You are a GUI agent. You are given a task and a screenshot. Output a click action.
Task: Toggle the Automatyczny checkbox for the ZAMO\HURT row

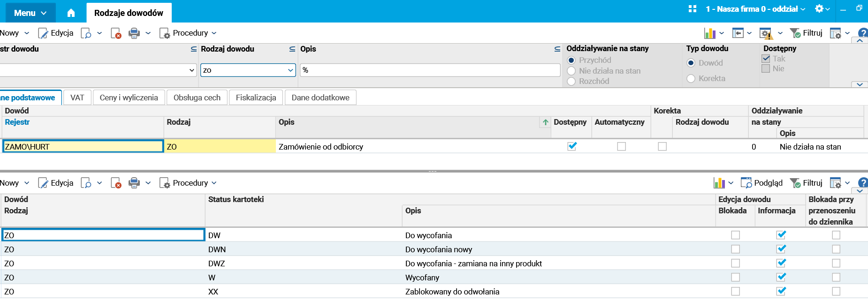click(x=621, y=147)
